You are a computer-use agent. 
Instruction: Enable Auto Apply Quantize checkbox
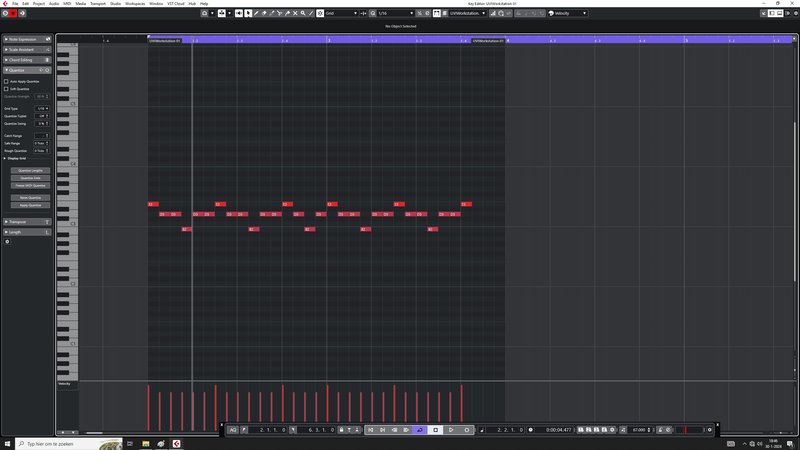point(6,81)
